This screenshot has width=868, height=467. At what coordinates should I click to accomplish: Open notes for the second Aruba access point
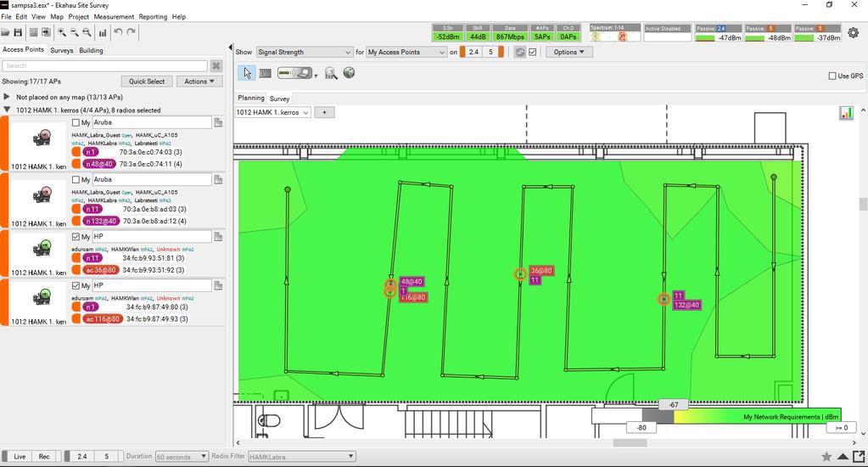pyautogui.click(x=219, y=179)
